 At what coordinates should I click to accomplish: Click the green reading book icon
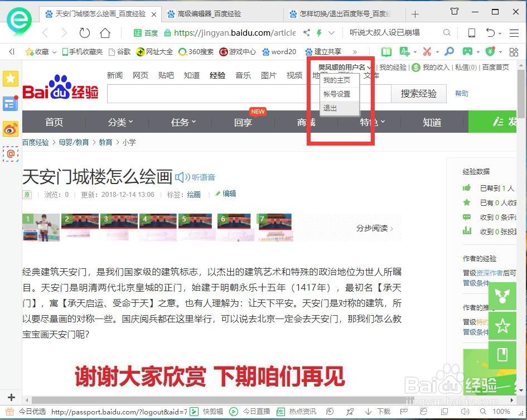(386, 52)
